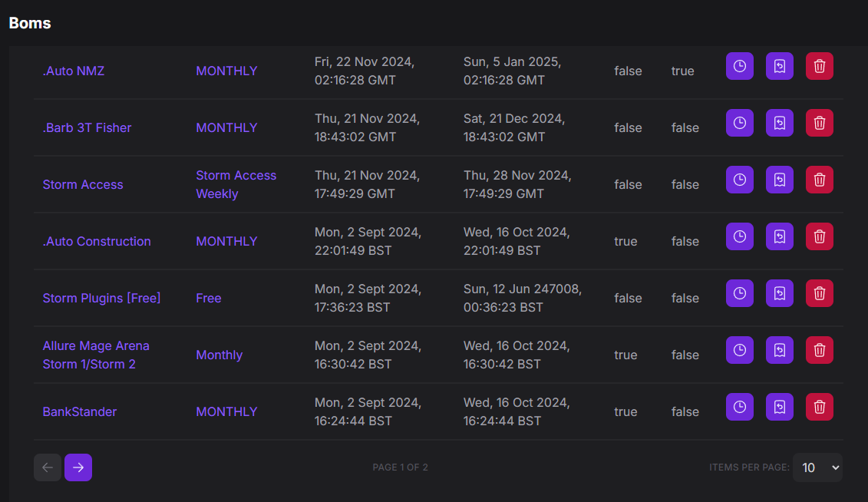Image resolution: width=868 pixels, height=502 pixels.
Task: Delete the .Auto Construction row
Action: tap(820, 237)
